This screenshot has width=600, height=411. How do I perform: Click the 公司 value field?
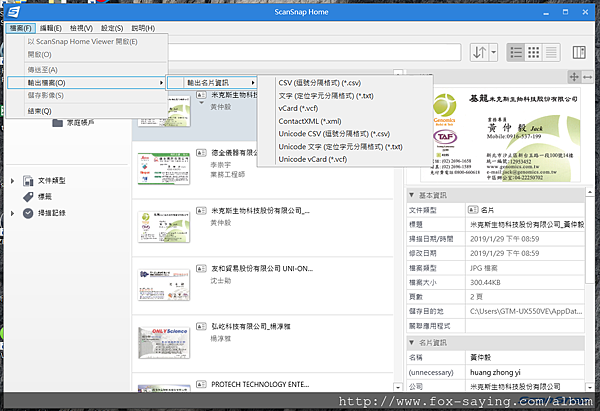click(525, 387)
